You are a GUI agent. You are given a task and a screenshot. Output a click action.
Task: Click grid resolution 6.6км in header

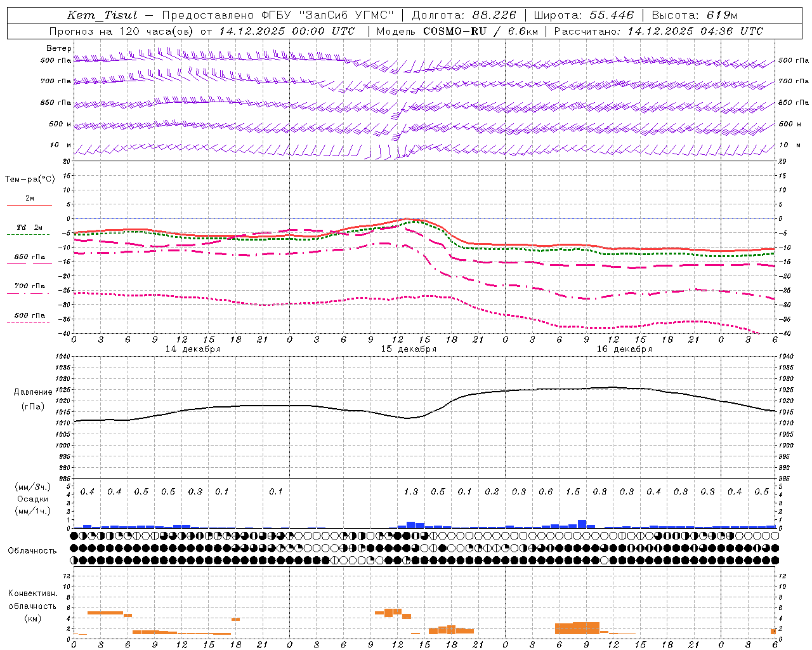[x=523, y=30]
